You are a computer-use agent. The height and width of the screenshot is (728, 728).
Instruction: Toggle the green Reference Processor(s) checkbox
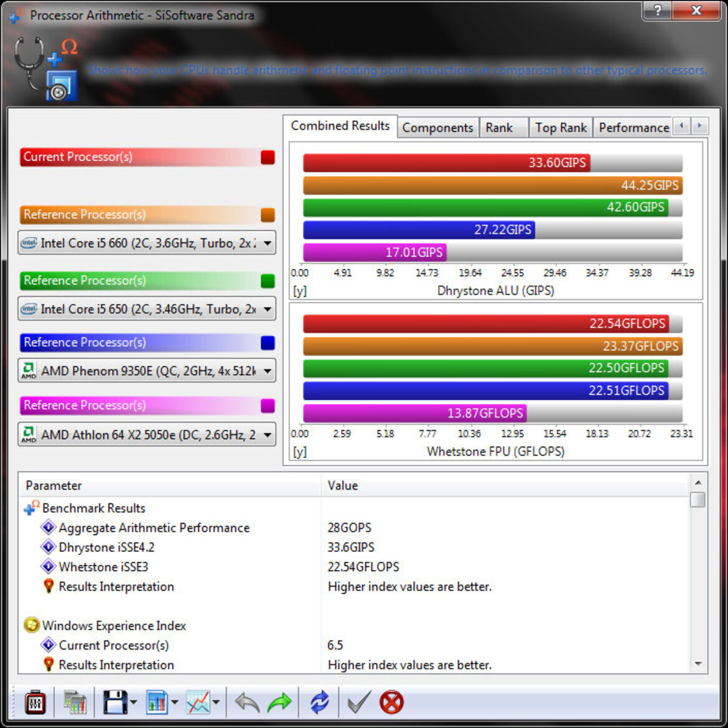(x=268, y=281)
